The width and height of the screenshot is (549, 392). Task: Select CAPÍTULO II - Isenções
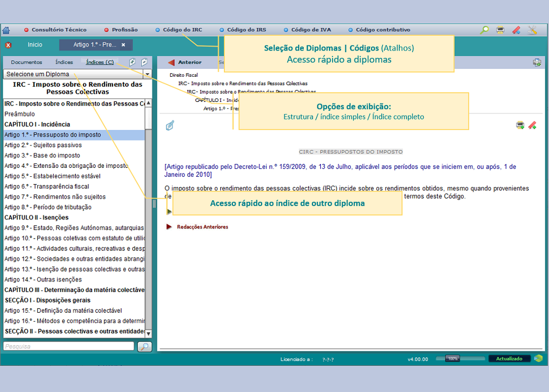[74, 218]
